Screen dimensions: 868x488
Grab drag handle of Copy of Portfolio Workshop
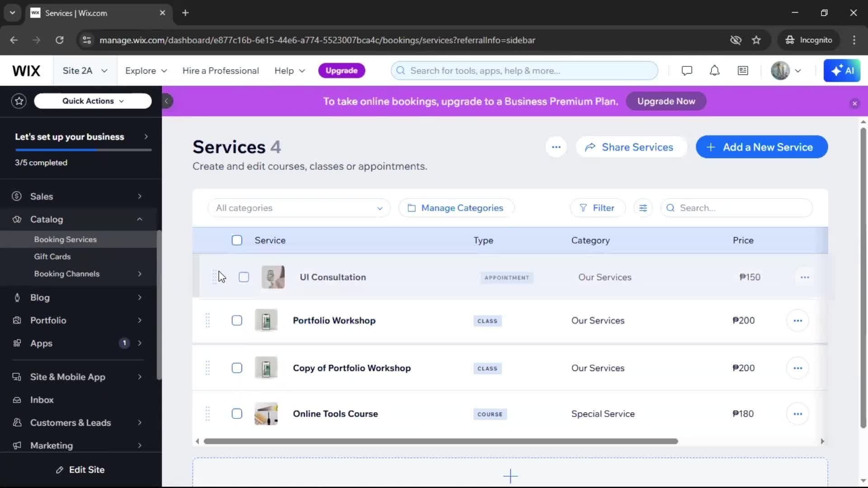pos(208,368)
